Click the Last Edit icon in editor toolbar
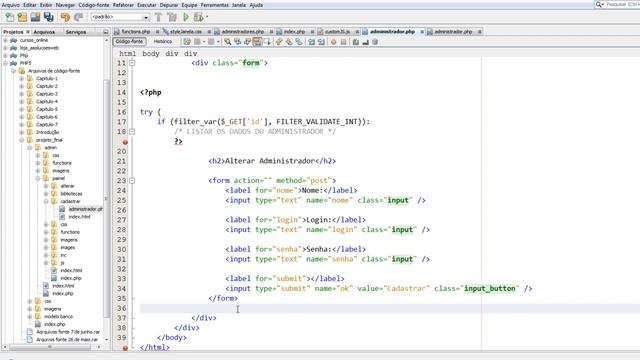Image resolution: width=640 pixels, height=360 pixels. (x=187, y=42)
